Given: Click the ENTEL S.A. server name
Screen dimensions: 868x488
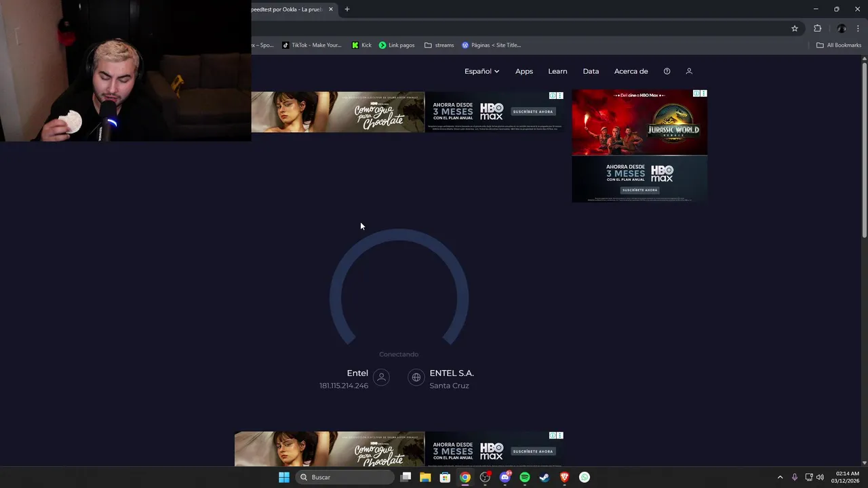Looking at the screenshot, I should click(x=452, y=373).
